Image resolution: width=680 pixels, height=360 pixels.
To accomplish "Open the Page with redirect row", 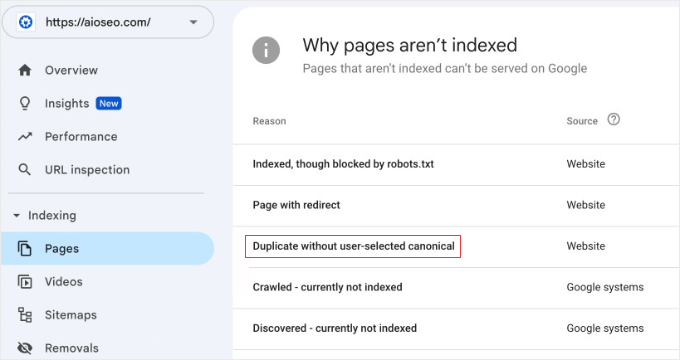I will pyautogui.click(x=456, y=206).
